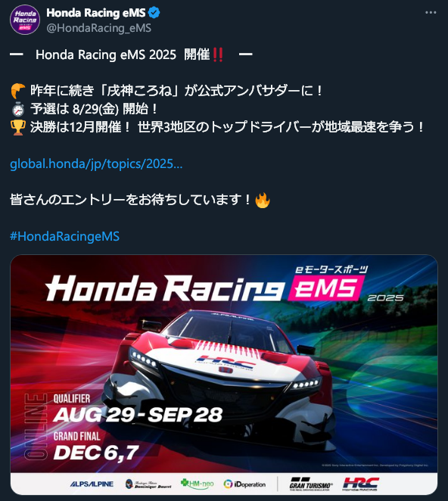Click the @HondaRacing_eMS handle
Viewport: 448px width, 501px height.
pyautogui.click(x=98, y=28)
